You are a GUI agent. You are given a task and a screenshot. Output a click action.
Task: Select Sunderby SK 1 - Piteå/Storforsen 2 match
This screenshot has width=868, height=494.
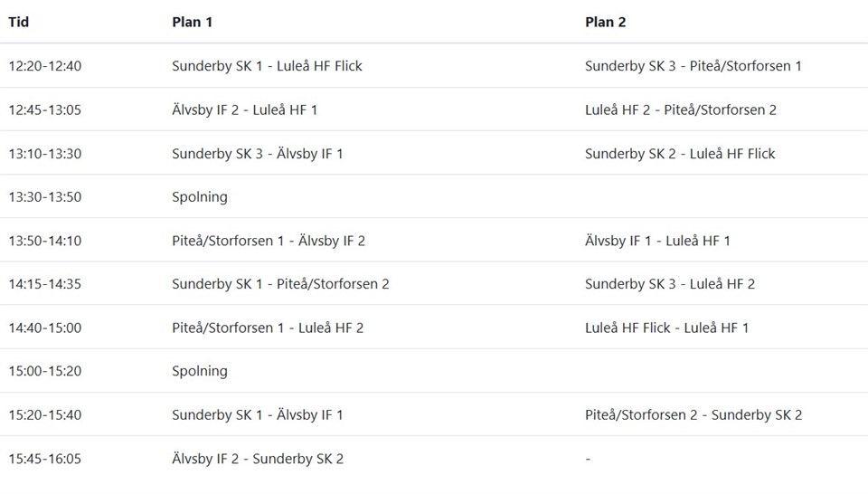click(280, 284)
